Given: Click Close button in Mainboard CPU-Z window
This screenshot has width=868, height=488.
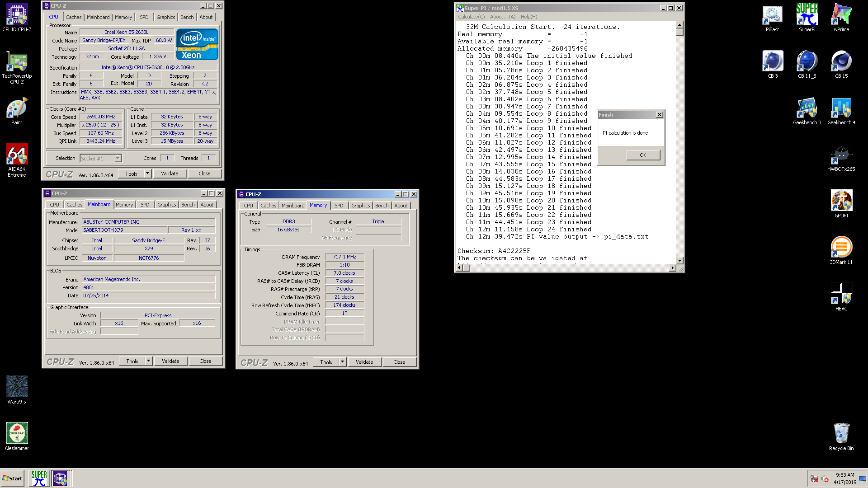Looking at the screenshot, I should point(205,361).
